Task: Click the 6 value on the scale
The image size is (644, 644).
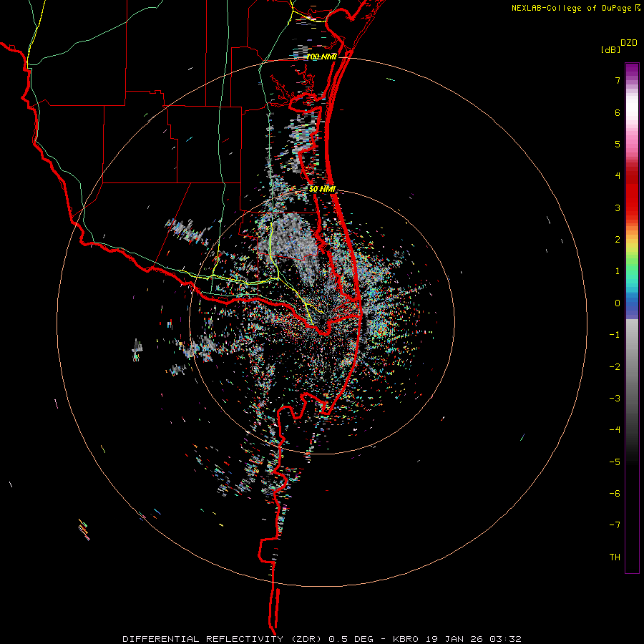Action: 618,112
